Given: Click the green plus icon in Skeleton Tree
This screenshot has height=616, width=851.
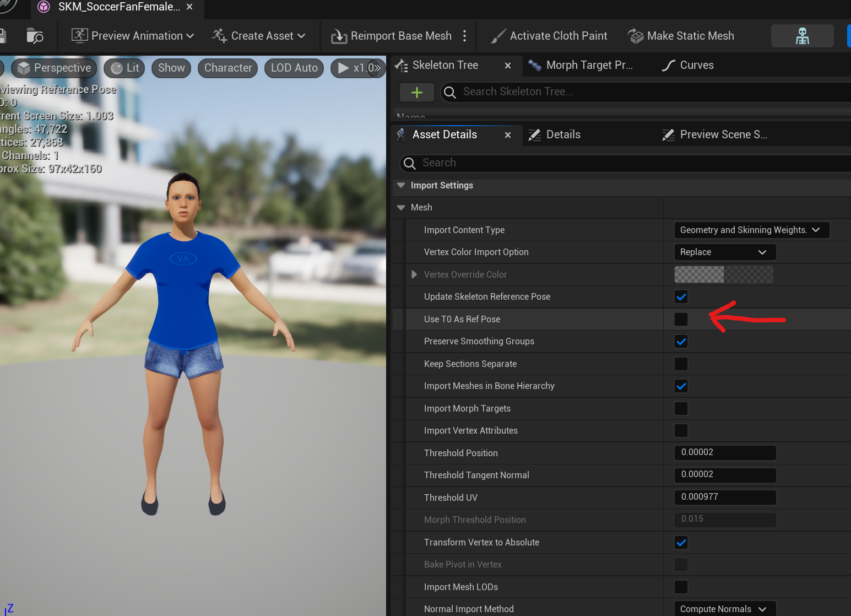Looking at the screenshot, I should (416, 92).
